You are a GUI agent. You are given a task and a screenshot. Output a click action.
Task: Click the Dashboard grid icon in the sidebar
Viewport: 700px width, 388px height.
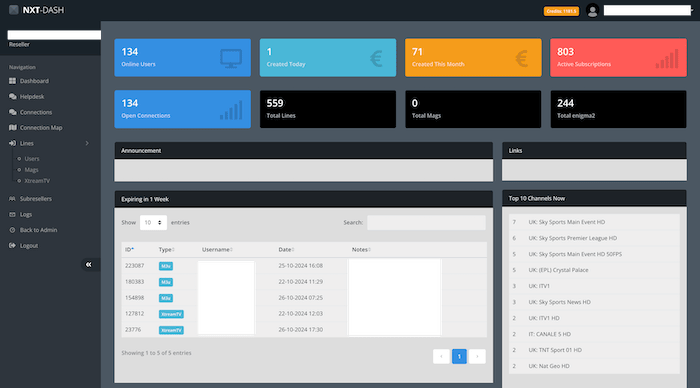(x=12, y=81)
